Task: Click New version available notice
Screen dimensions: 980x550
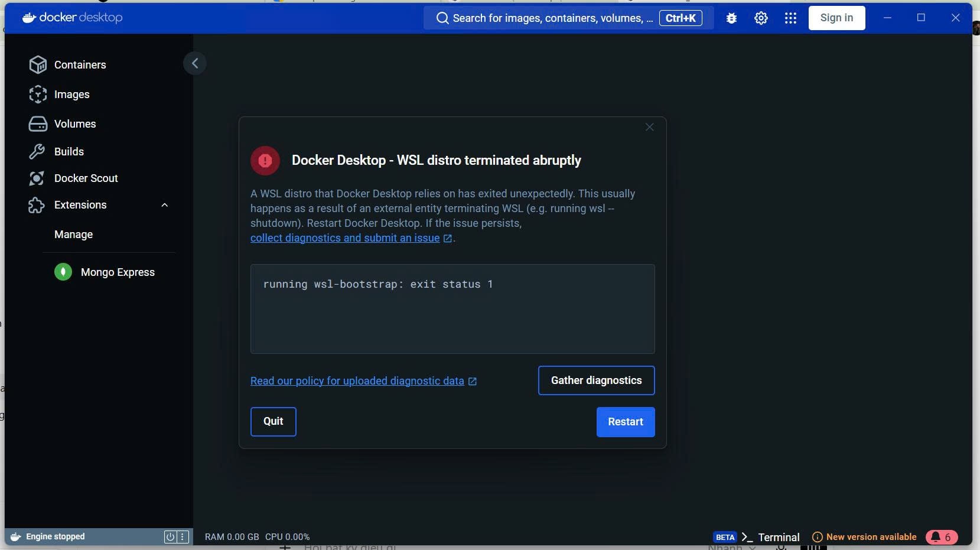Action: (x=864, y=537)
